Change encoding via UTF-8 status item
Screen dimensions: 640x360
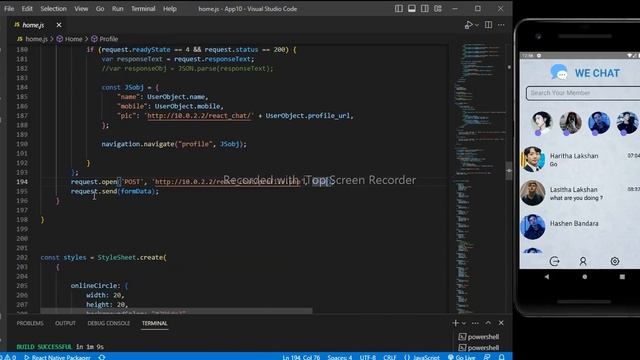coord(368,357)
